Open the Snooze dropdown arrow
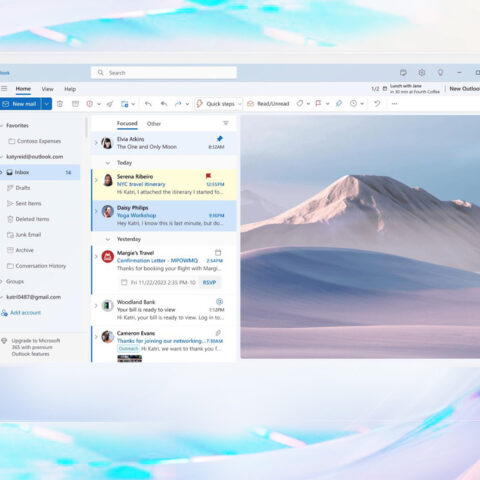 [x=362, y=104]
